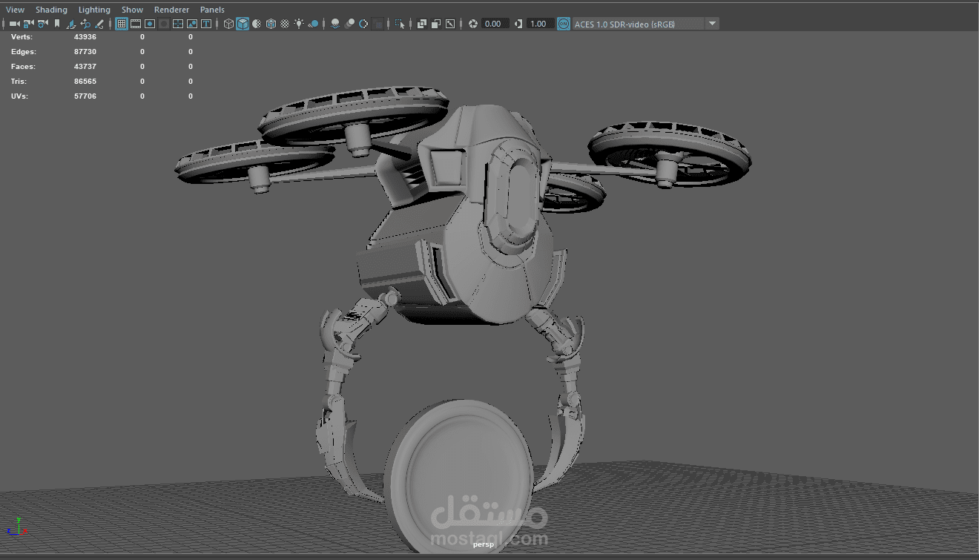Screen dimensions: 979x560
Task: Click the edge count 87730
Action: pyautogui.click(x=85, y=52)
